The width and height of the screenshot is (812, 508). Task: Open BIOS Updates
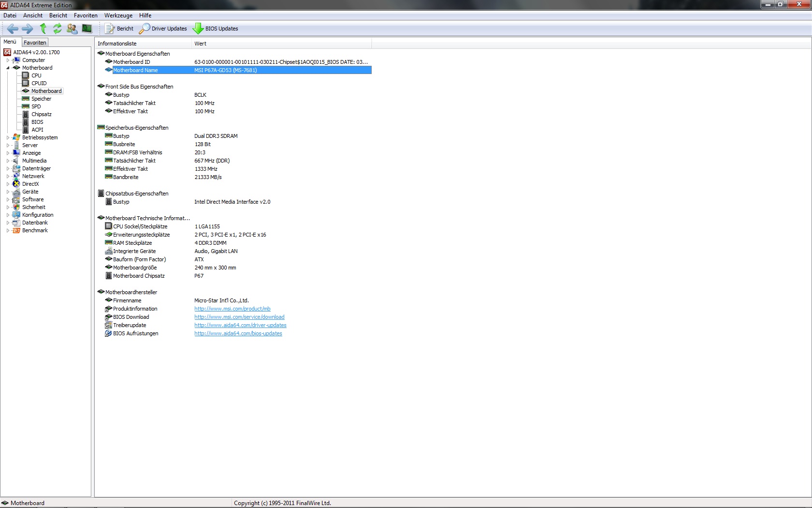coord(216,29)
